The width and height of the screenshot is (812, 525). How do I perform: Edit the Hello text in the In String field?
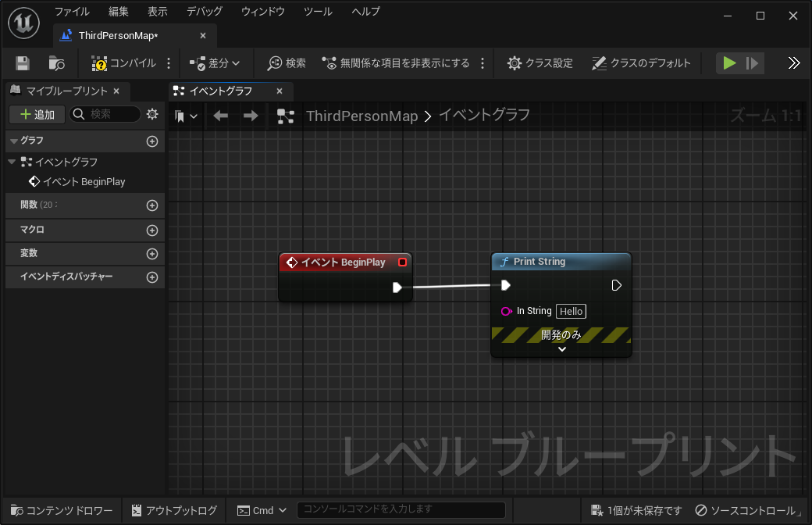(x=571, y=311)
